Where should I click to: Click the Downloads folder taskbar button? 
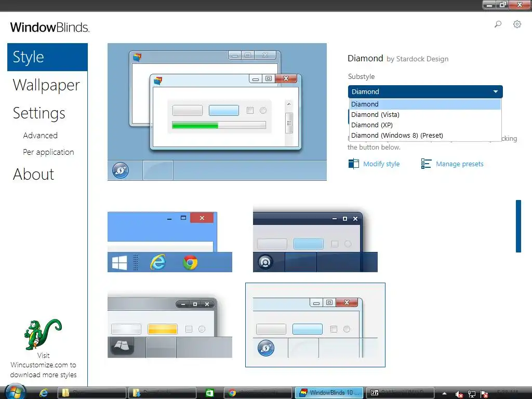click(162, 393)
